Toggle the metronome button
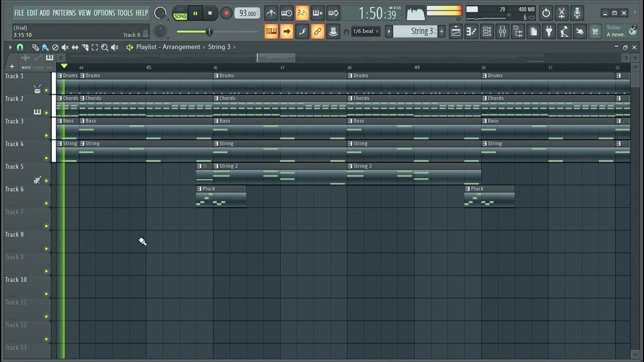This screenshot has width=644, height=362. tap(271, 13)
